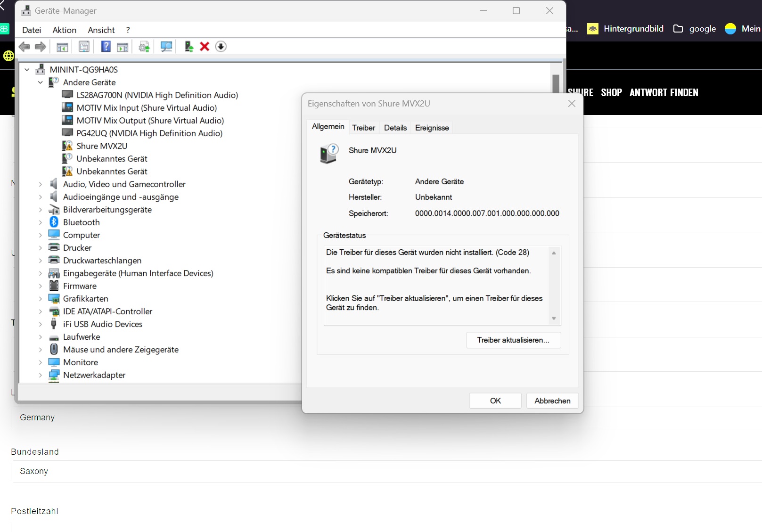Select MOTIV Mix Input device
762x532 pixels.
click(147, 108)
